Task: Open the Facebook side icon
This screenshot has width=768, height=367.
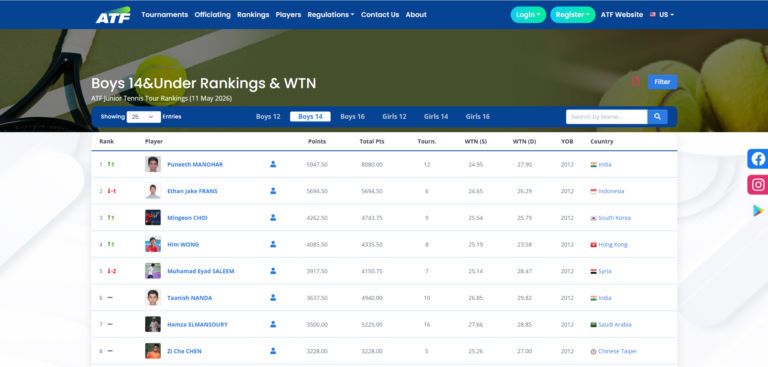Action: [x=758, y=159]
